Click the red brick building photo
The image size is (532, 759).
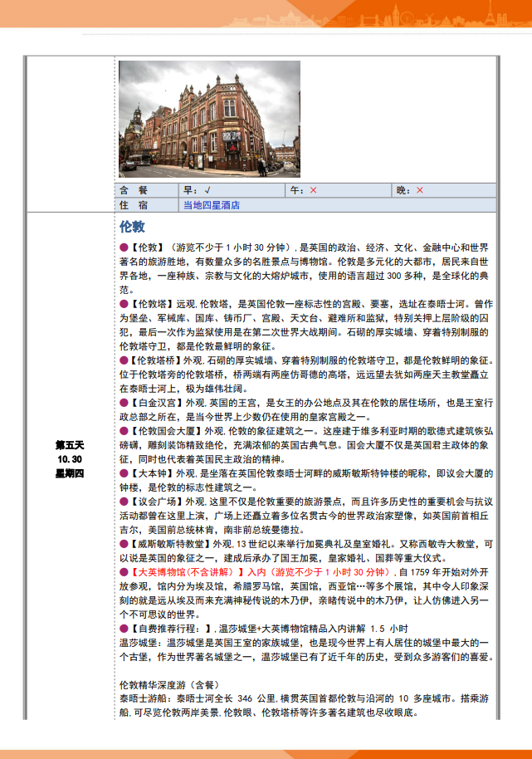209,119
